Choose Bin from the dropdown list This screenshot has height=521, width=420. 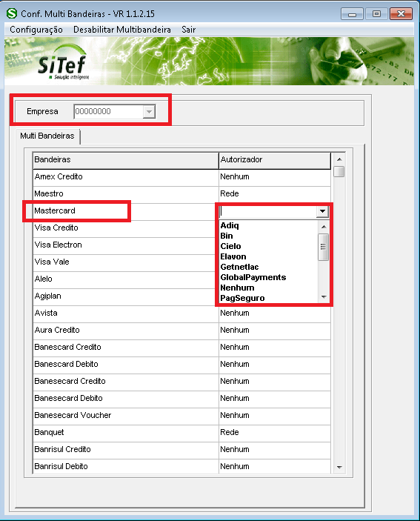tap(227, 236)
